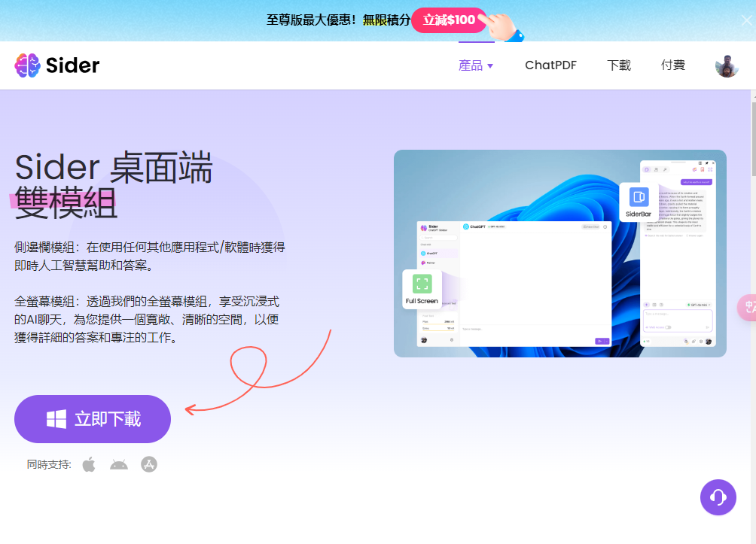Click the Sider brain logo
This screenshot has height=544, width=756.
27,65
